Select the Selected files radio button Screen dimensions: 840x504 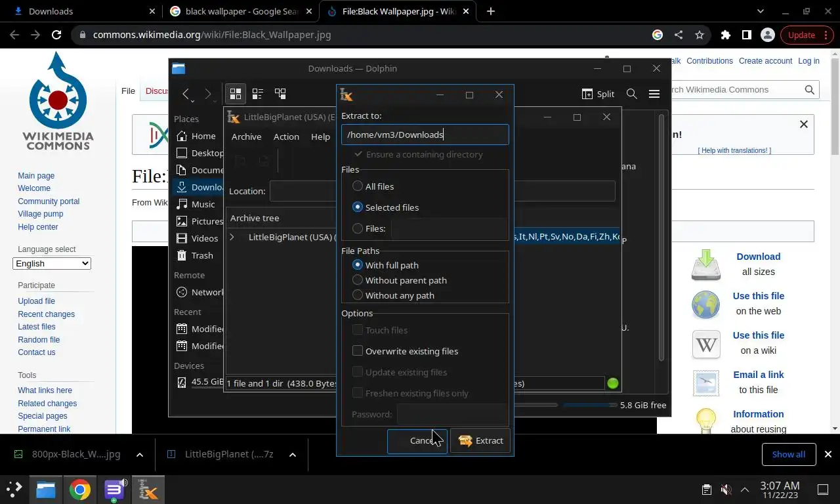point(358,207)
